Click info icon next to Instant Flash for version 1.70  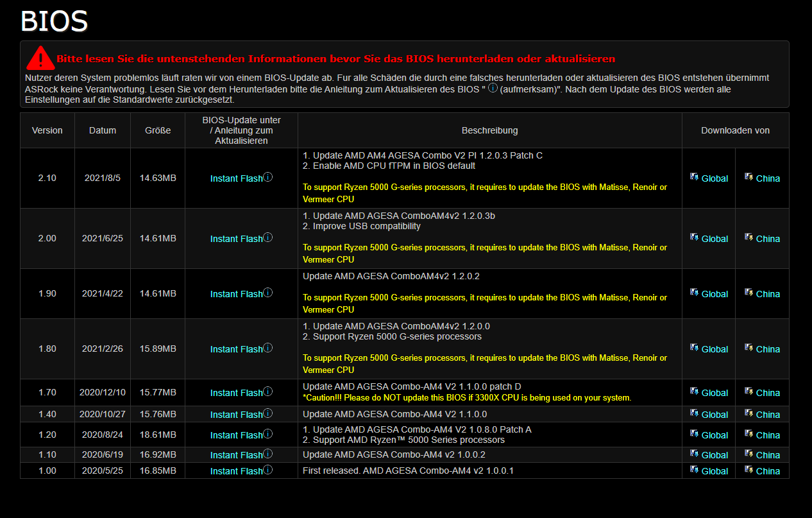tap(268, 392)
